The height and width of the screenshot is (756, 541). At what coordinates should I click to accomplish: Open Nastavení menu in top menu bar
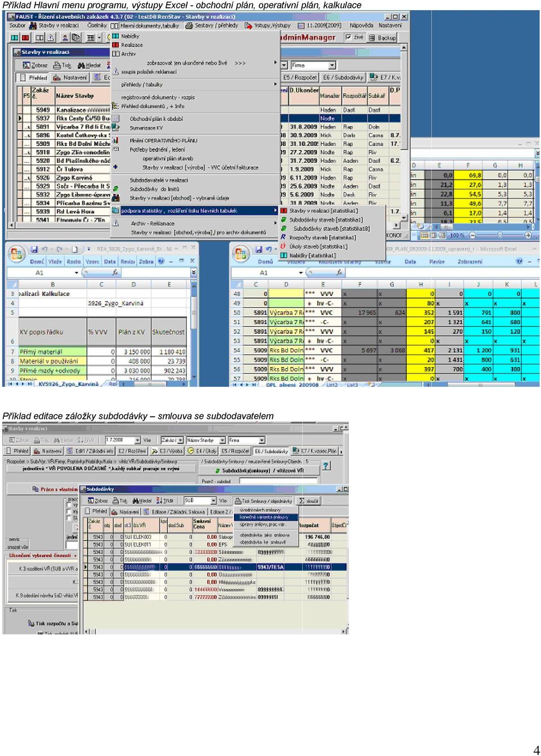click(390, 25)
